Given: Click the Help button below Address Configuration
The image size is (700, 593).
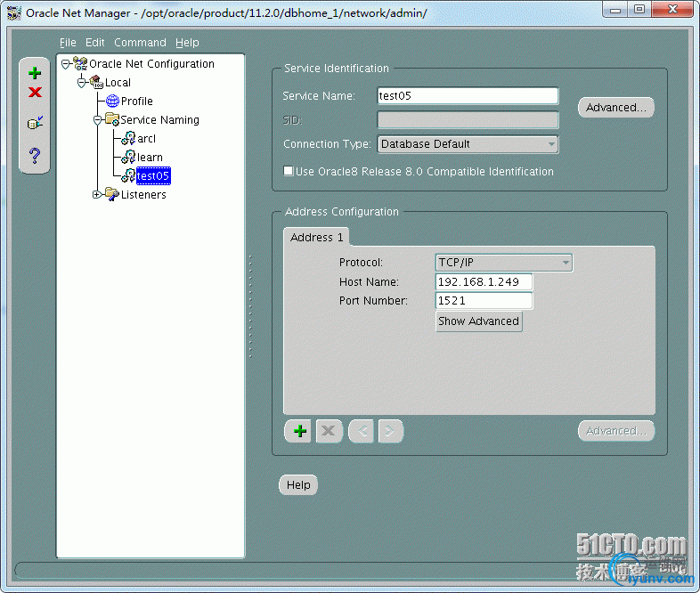Looking at the screenshot, I should [298, 485].
